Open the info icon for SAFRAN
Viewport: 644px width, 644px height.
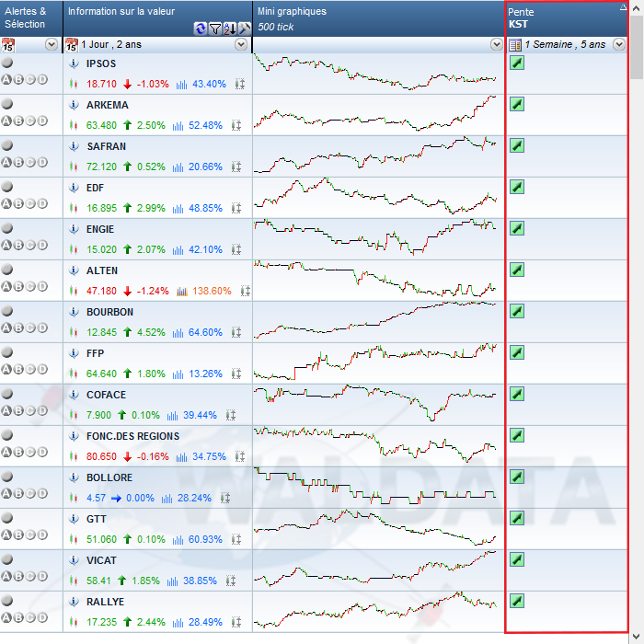[74, 146]
